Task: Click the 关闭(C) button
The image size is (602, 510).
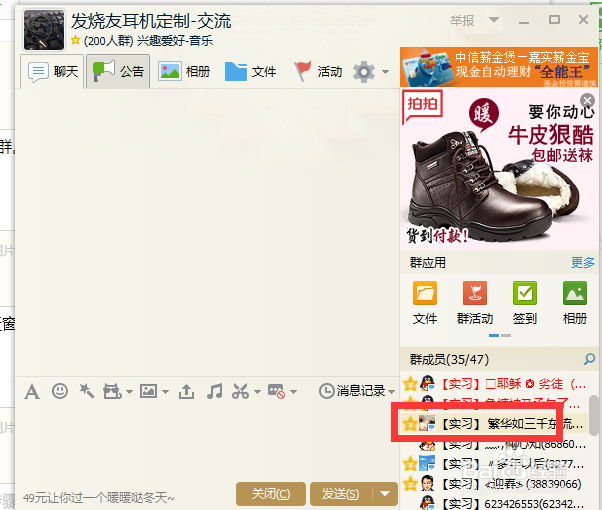Action: pyautogui.click(x=271, y=494)
